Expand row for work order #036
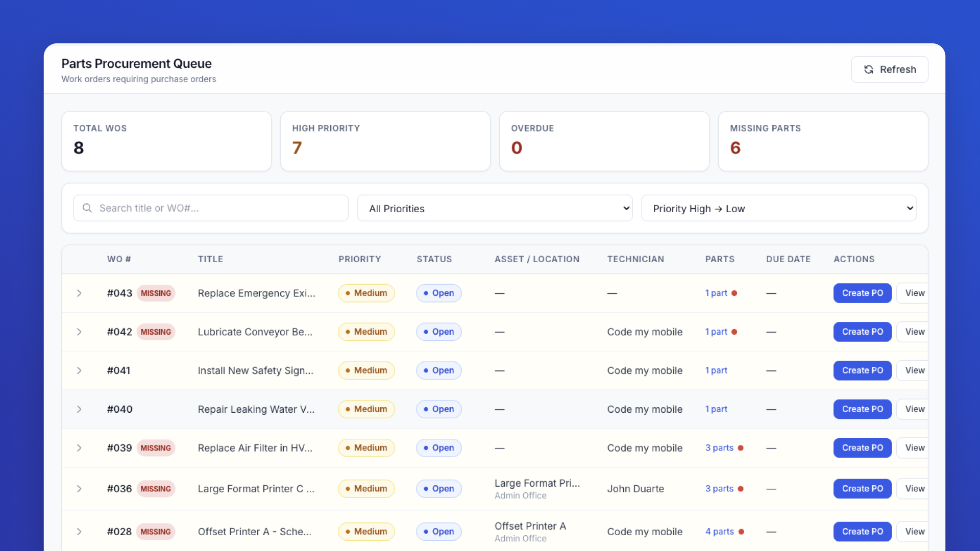The width and height of the screenshot is (980, 551). pos(79,489)
